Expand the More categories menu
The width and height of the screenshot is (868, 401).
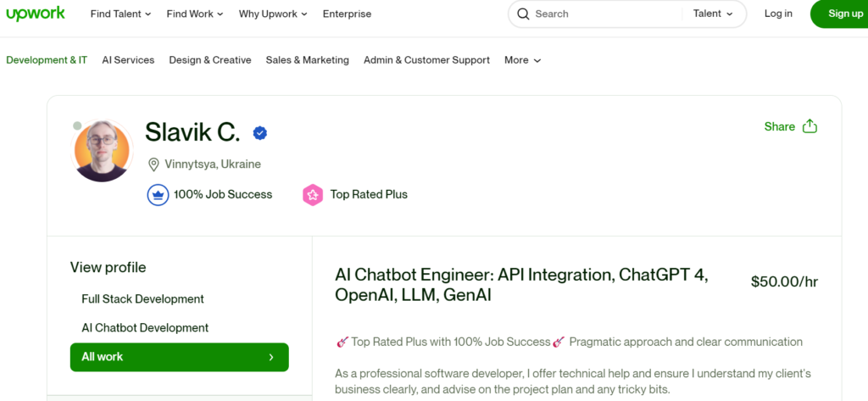click(522, 60)
